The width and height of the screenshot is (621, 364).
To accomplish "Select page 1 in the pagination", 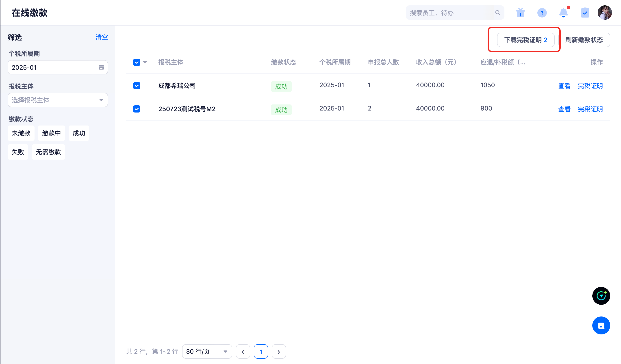I will (261, 351).
